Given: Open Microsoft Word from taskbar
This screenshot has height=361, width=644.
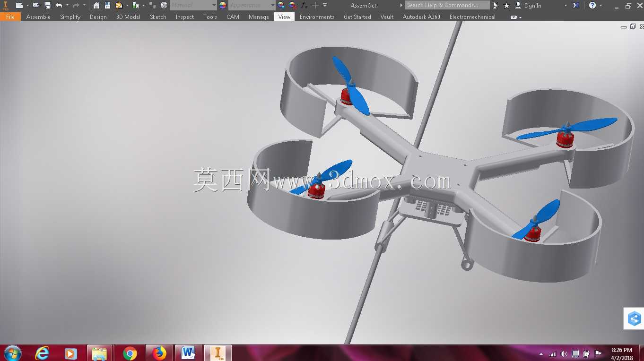Looking at the screenshot, I should point(188,353).
